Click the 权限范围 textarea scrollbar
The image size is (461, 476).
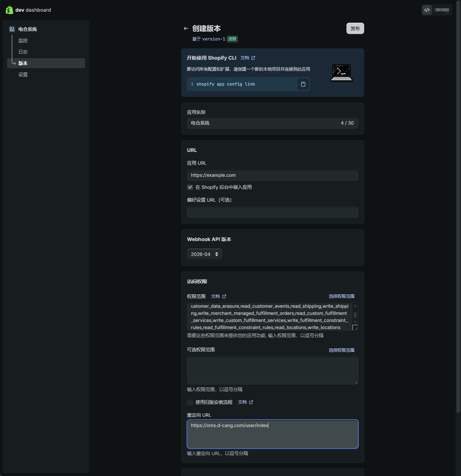[355, 315]
